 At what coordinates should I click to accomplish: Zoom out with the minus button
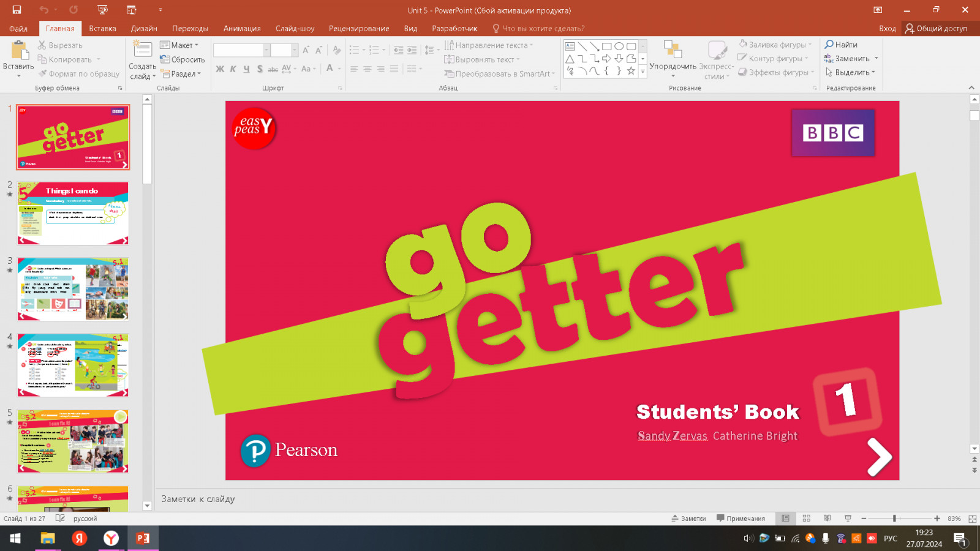(x=864, y=519)
